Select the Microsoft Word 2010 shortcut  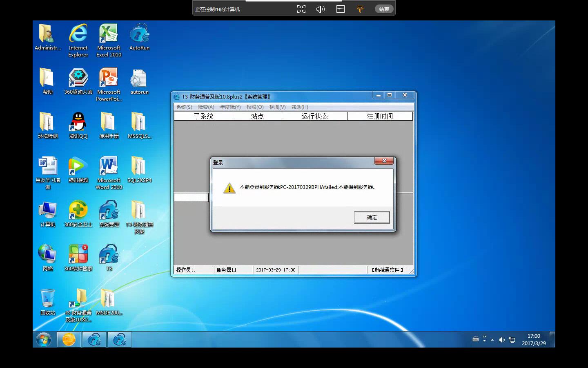pyautogui.click(x=109, y=173)
